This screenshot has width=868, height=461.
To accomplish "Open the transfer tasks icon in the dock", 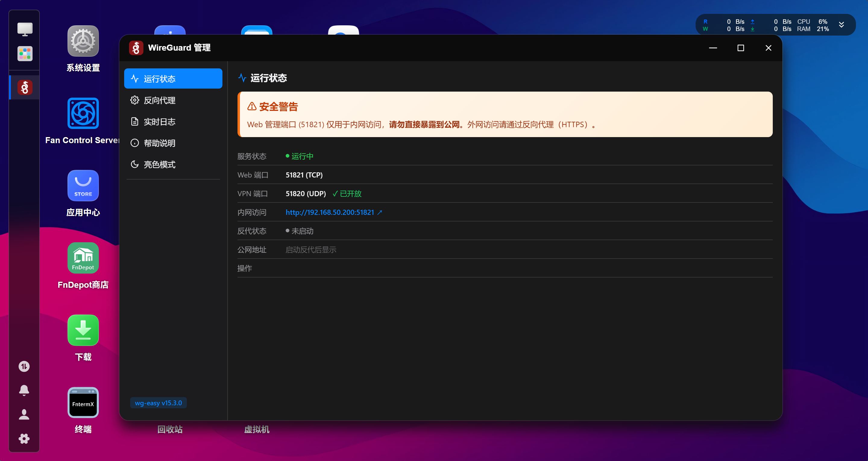I will pos(24,366).
